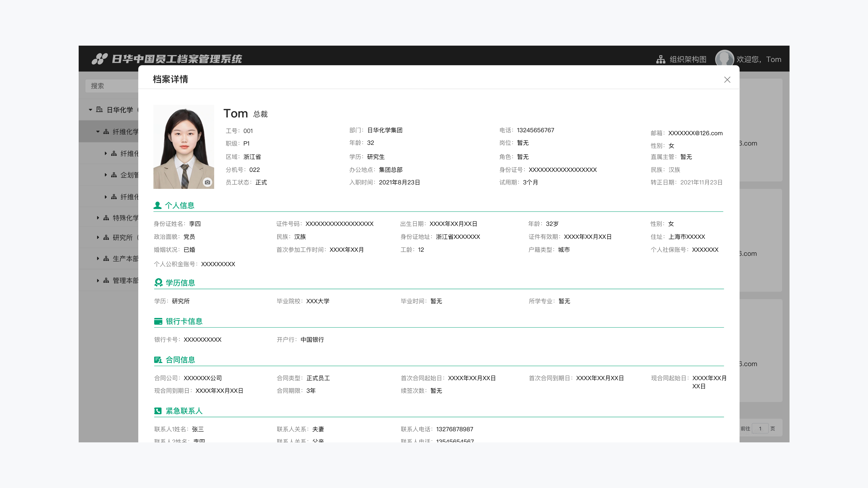868x488 pixels.
Task: Click the card icon beside 银行卡信息
Action: 158,321
